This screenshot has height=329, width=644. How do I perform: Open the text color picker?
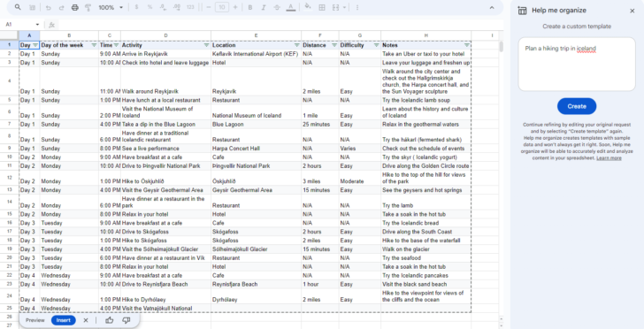click(x=291, y=7)
